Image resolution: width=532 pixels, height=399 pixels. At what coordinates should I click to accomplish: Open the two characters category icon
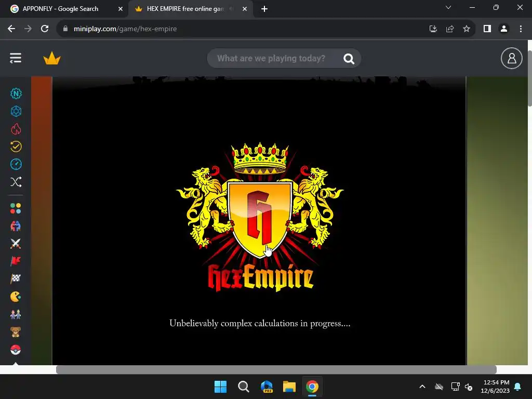pyautogui.click(x=16, y=314)
